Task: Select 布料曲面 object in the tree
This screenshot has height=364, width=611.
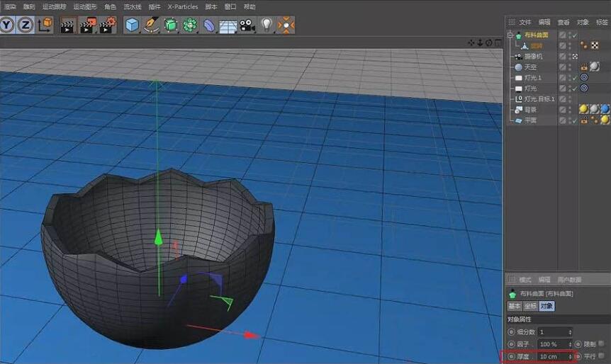Action: [536, 35]
